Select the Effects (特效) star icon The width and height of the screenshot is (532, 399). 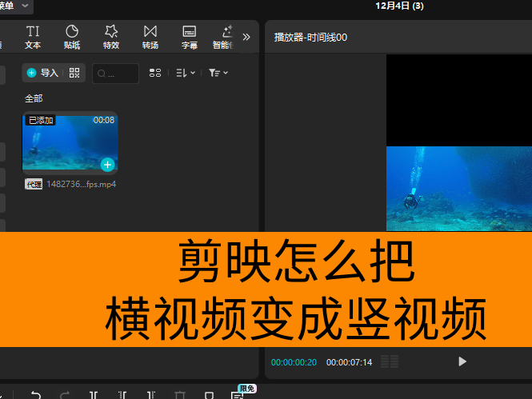(x=111, y=37)
